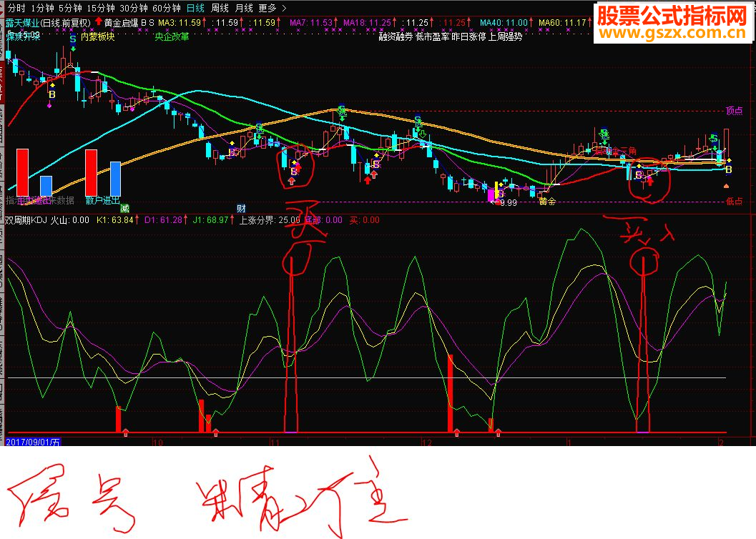
Task: Click the 9.99 low price label
Action: point(509,203)
